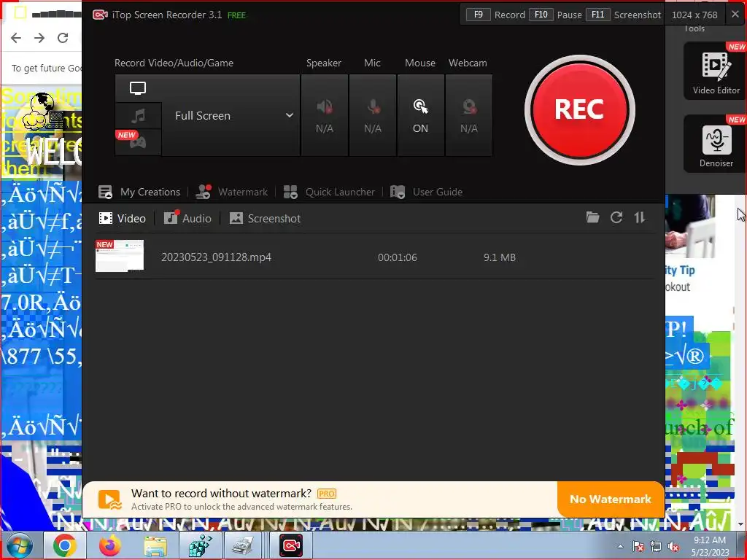Image resolution: width=747 pixels, height=560 pixels.
Task: Click iTop Screen Recorder taskbar icon
Action: (x=291, y=545)
